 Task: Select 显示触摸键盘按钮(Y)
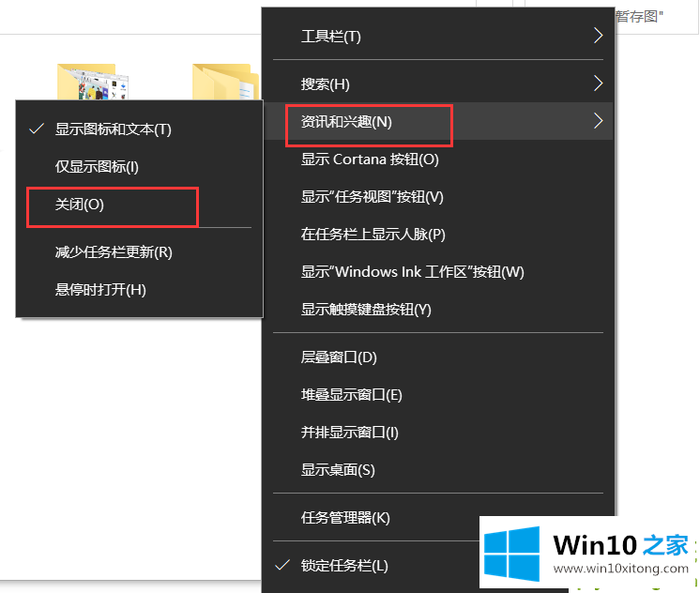366,310
